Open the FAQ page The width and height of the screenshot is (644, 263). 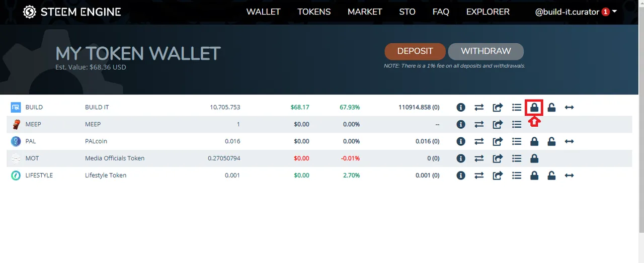441,12
